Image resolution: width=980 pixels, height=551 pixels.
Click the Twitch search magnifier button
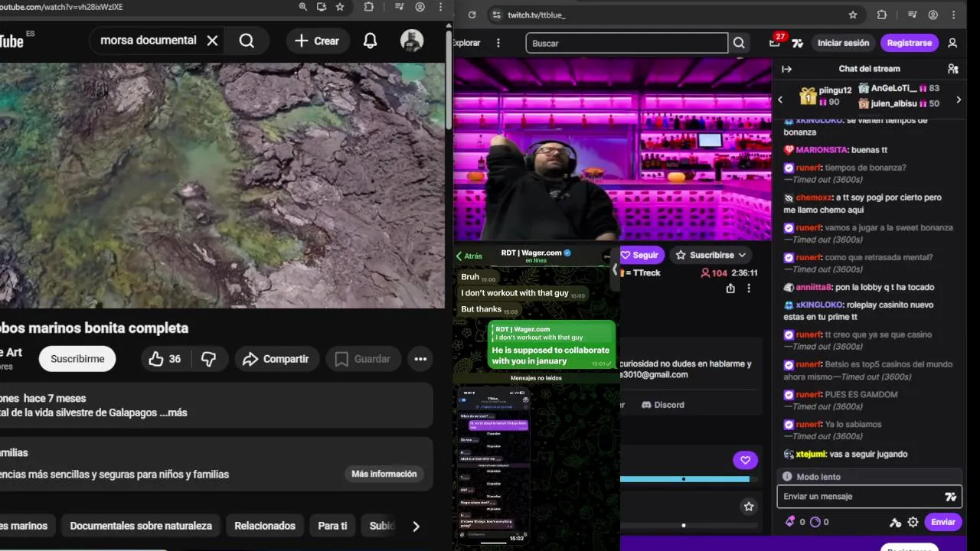coord(739,43)
